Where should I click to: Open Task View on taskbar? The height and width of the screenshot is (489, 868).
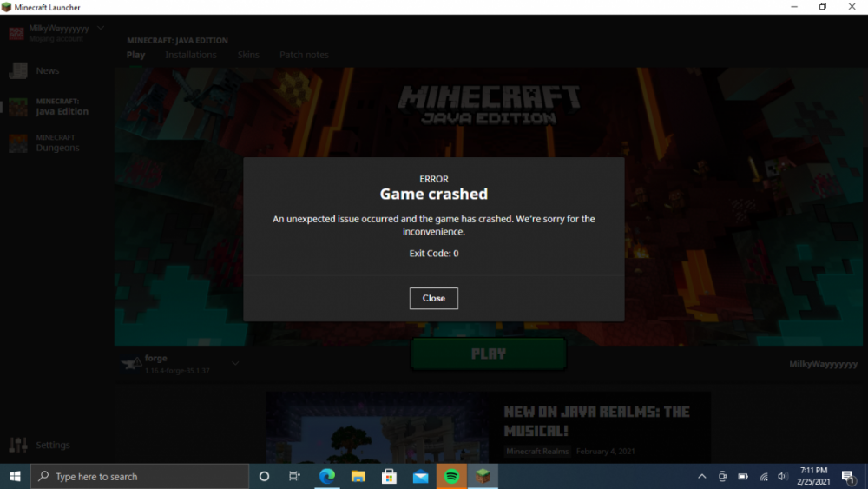[x=294, y=476]
